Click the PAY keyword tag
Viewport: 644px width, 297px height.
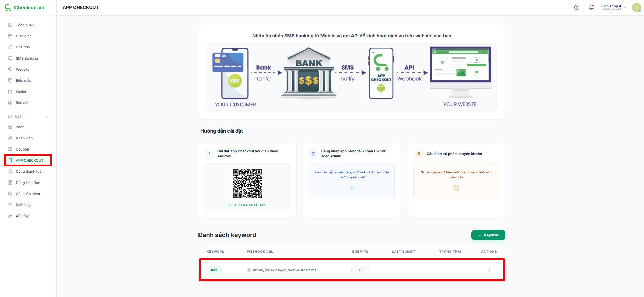point(214,270)
